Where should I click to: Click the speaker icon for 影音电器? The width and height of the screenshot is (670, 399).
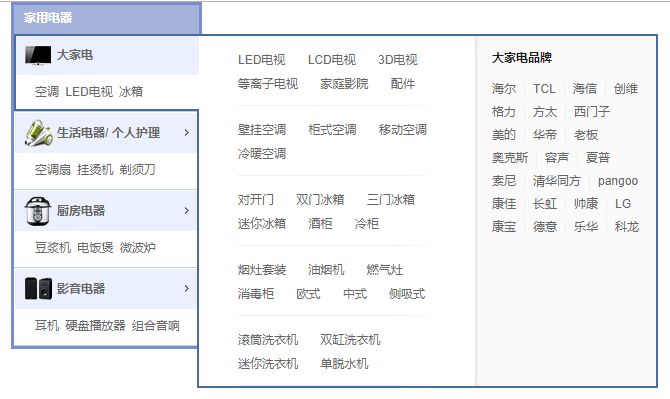[x=38, y=288]
